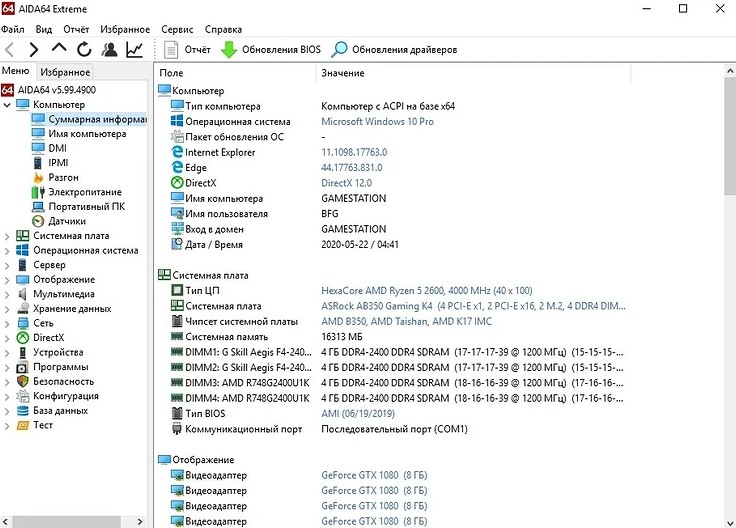This screenshot has height=528, width=736.
Task: Open the ASRock AB350 Gaming K4 link
Action: [x=473, y=306]
